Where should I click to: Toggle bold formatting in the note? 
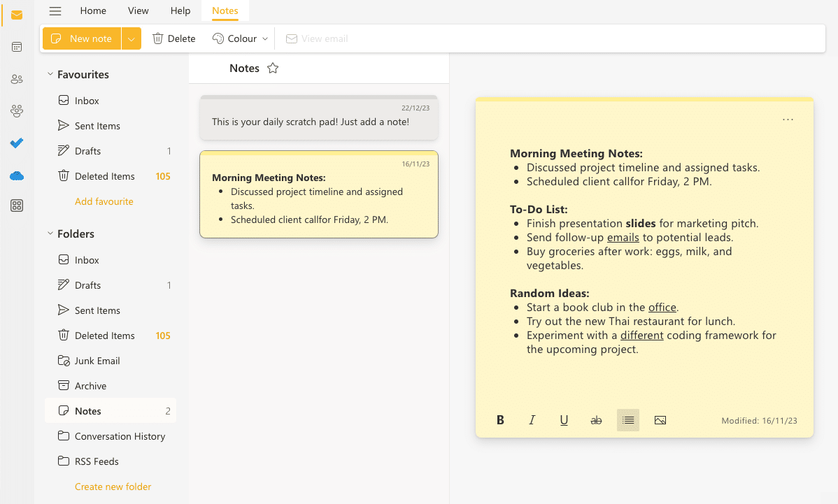pos(500,420)
